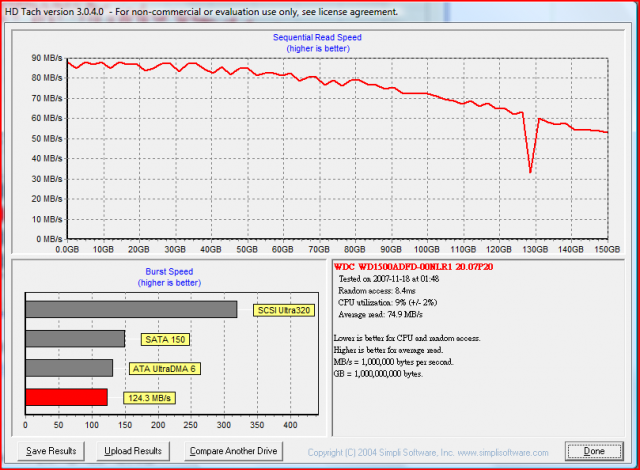This screenshot has width=640, height=470.
Task: Click the Save Results button
Action: tap(51, 451)
